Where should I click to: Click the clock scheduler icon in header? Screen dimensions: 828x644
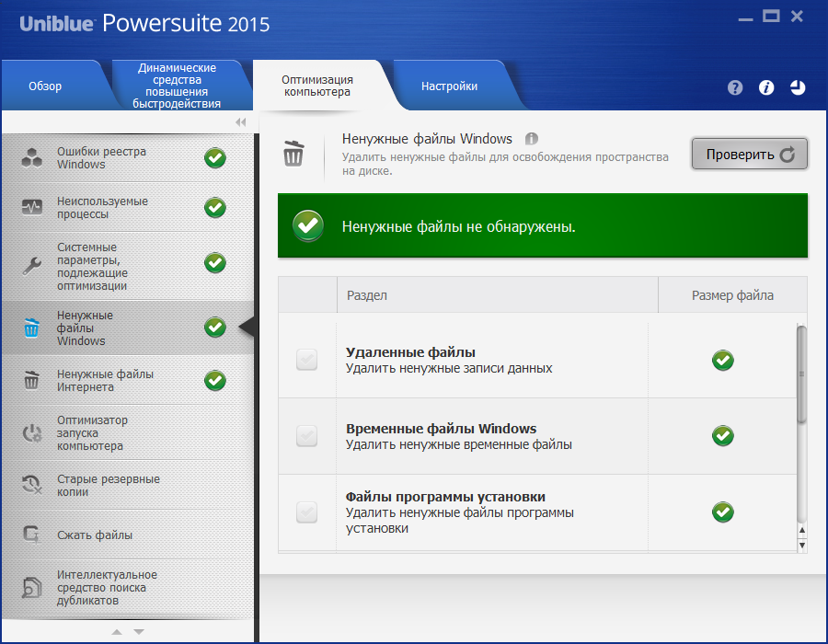[797, 87]
